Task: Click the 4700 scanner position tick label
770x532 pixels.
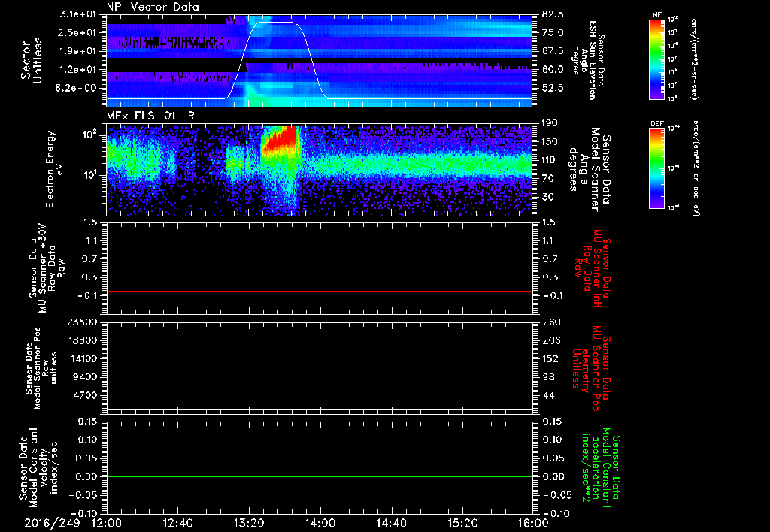Action: tap(86, 395)
